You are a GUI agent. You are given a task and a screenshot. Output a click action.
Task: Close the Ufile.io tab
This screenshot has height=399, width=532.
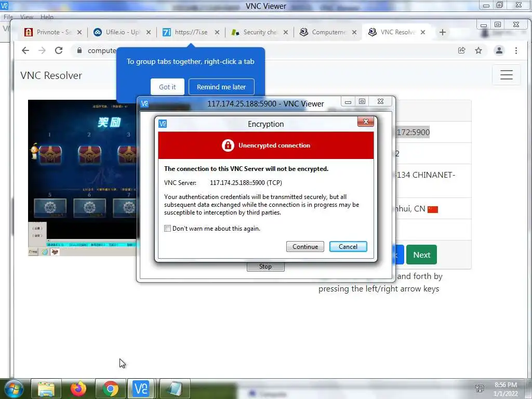coord(149,32)
